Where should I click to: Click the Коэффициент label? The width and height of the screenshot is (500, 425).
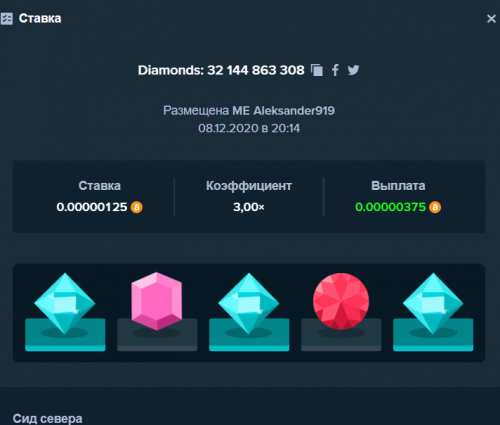[x=249, y=186]
